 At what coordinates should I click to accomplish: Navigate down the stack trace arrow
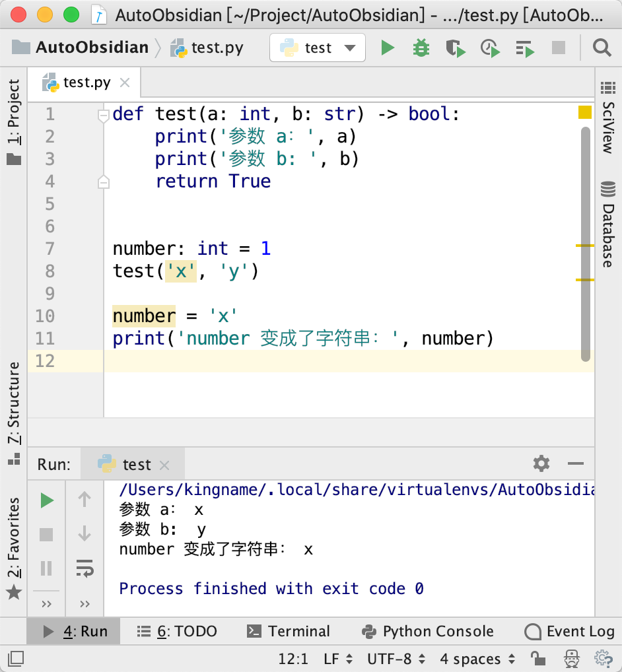coord(85,534)
